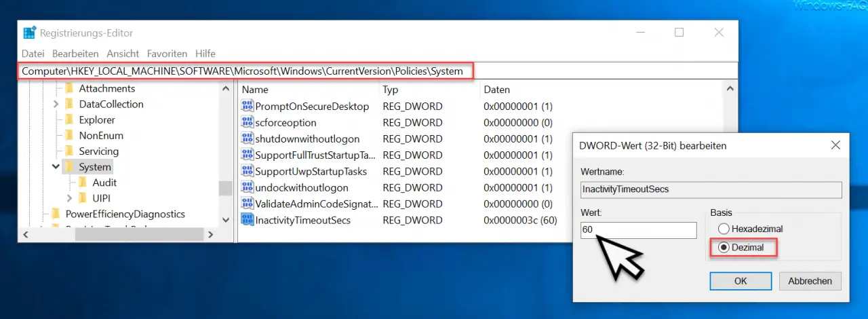Viewport: 868px width, 319px height.
Task: Collapse the System tree node
Action: coord(56,166)
